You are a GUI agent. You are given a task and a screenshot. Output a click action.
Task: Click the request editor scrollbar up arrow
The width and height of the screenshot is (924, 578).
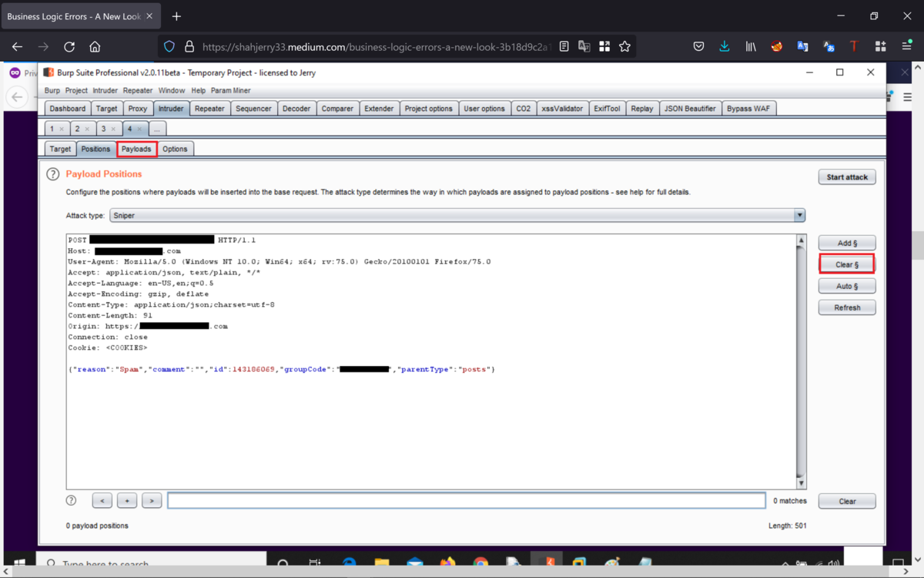point(801,241)
